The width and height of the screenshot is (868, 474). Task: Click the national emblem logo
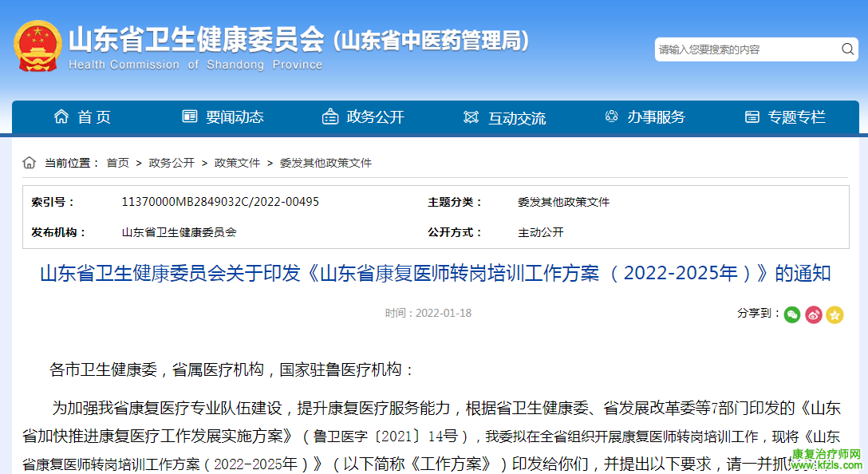click(37, 45)
